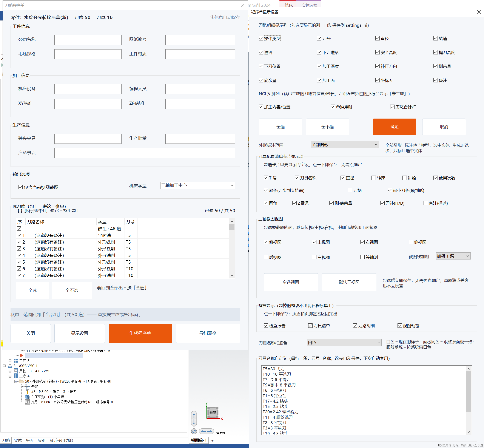Click the 工序-3 group grid icon
Image resolution: width=484 pixels, height=448 pixels.
pyautogui.click(x=16, y=361)
